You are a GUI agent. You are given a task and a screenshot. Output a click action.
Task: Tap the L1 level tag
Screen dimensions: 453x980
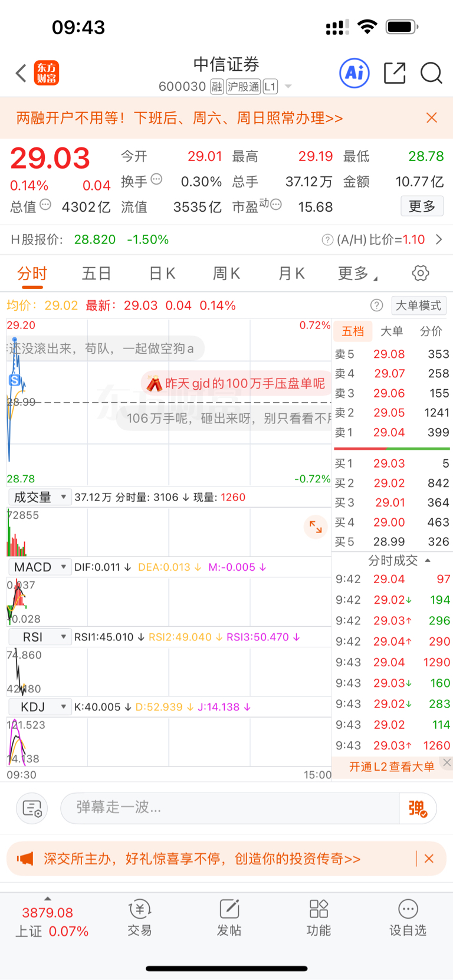270,87
